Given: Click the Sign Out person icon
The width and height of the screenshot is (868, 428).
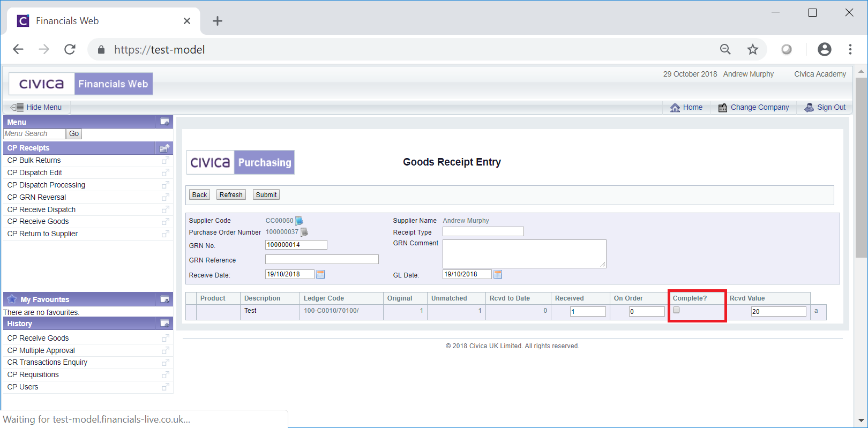Looking at the screenshot, I should (x=809, y=108).
